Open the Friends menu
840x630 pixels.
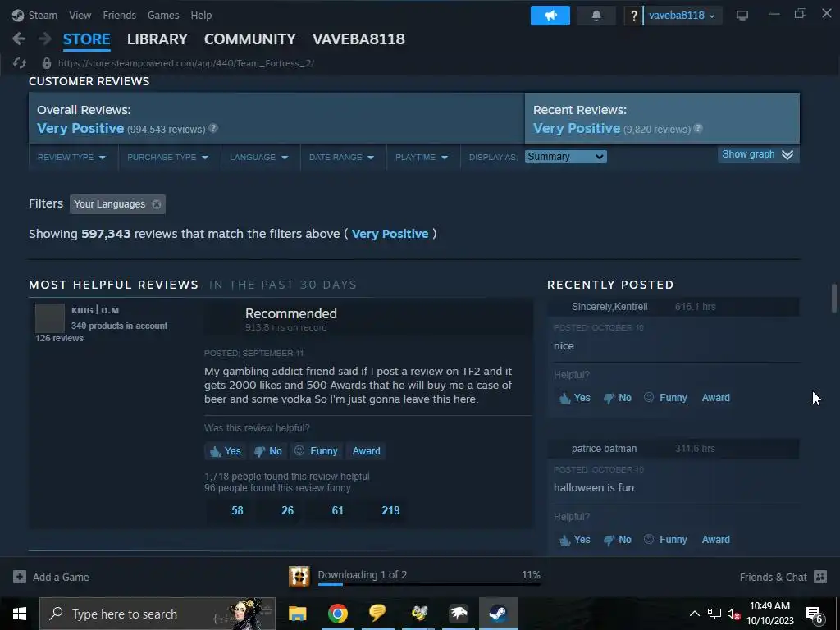(120, 15)
